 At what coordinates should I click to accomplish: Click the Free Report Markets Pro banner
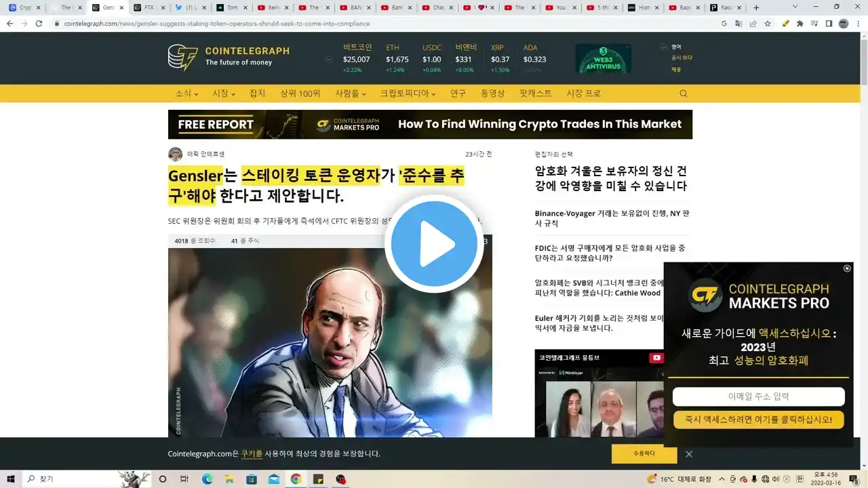coord(430,124)
